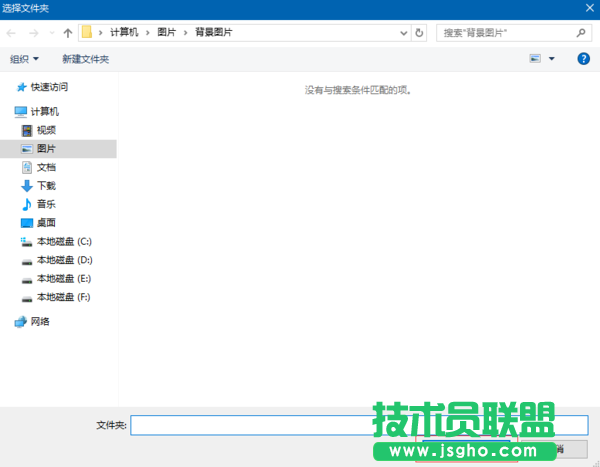Open help with the question mark icon
This screenshot has width=600, height=467.
(584, 59)
